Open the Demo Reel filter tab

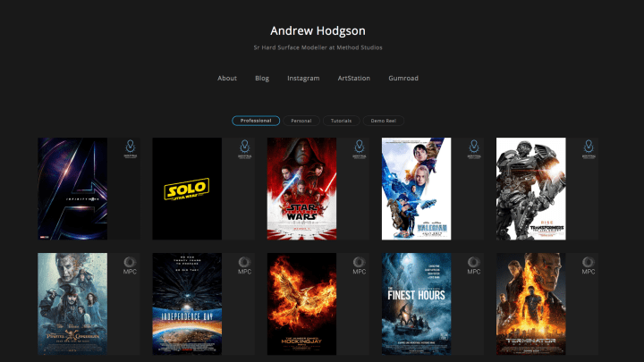[x=383, y=121]
